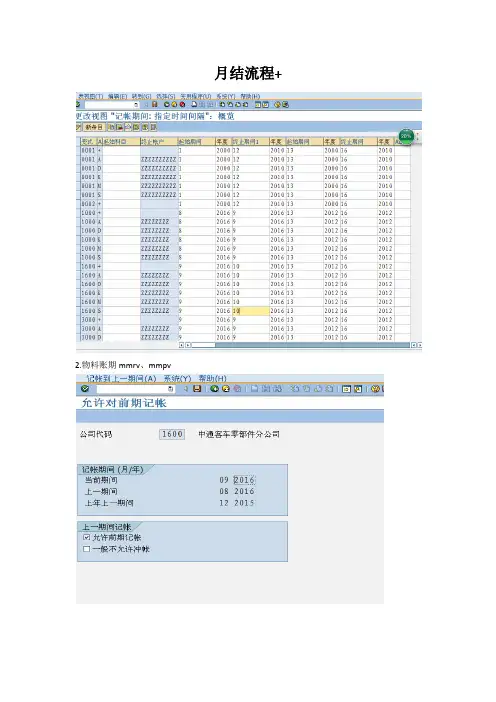Click the save icon in the 允许对前期记帐 window
Viewport: 496px width, 702px height.
(x=197, y=389)
